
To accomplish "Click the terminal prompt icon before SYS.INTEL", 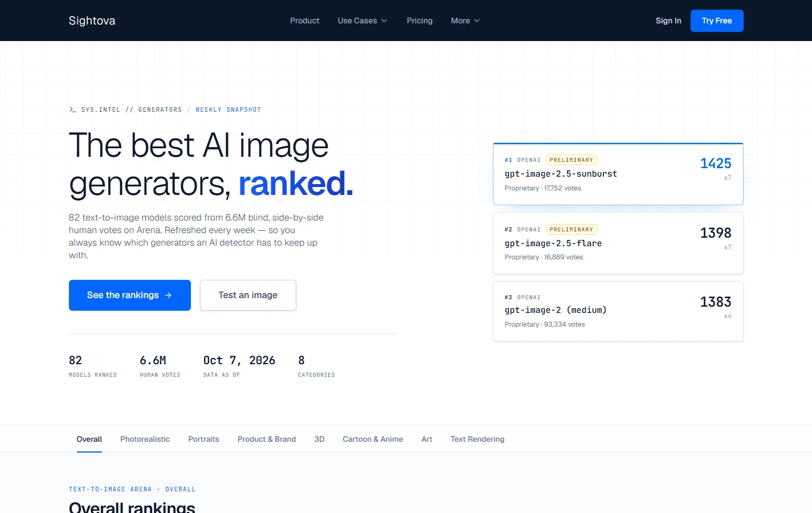I will tap(72, 109).
